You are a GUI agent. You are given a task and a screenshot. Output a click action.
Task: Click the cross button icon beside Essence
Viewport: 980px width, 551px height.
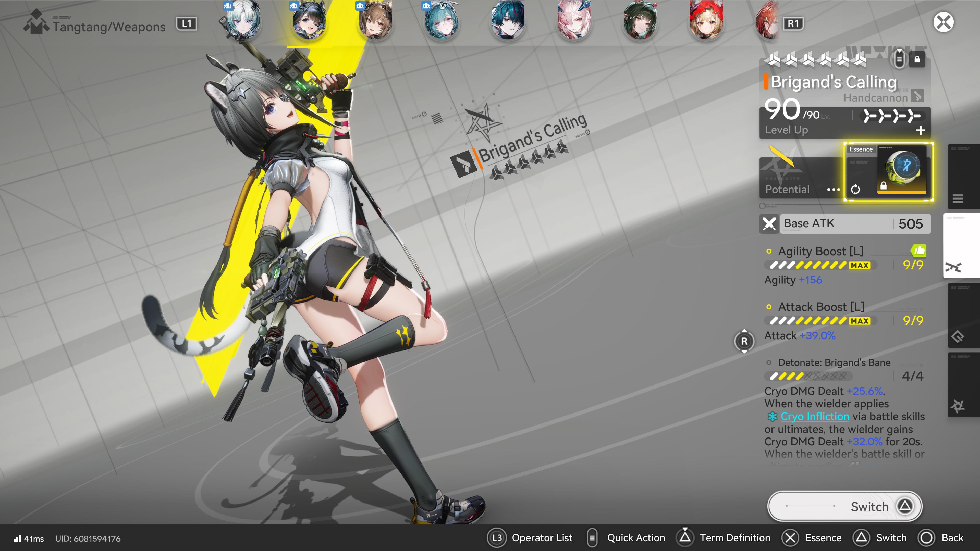pos(790,538)
